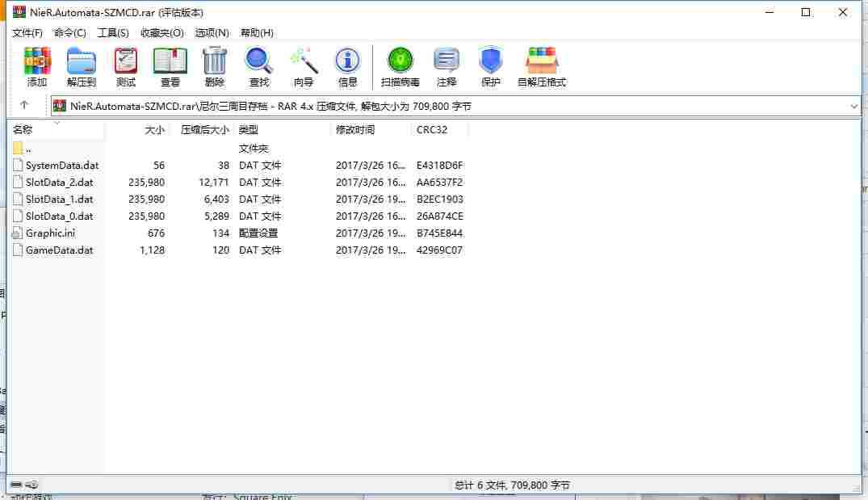
Task: Start the Virus Scan (扫描病毒) tool
Action: [400, 66]
